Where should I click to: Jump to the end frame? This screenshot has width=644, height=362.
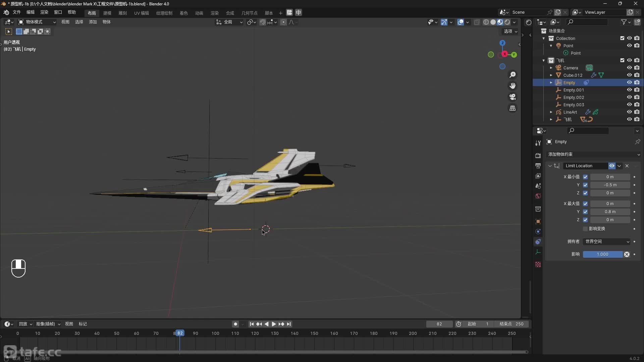289,324
